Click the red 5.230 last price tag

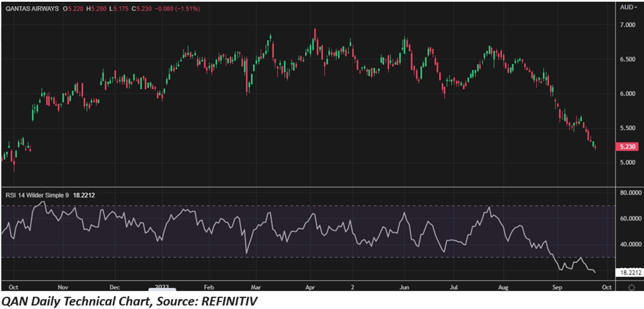[x=626, y=147]
